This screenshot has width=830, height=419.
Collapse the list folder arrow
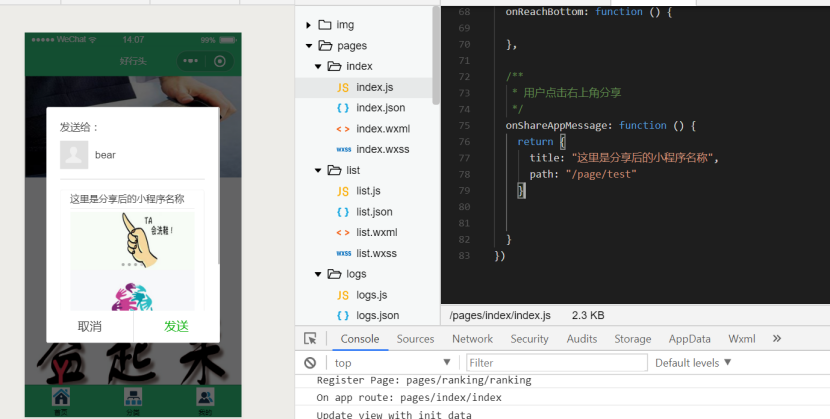(318, 170)
